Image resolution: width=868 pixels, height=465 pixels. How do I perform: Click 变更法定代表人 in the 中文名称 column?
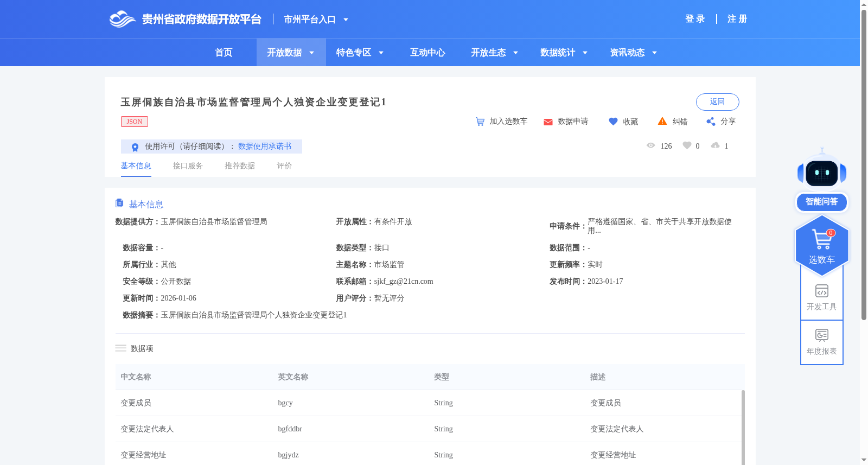pos(147,429)
